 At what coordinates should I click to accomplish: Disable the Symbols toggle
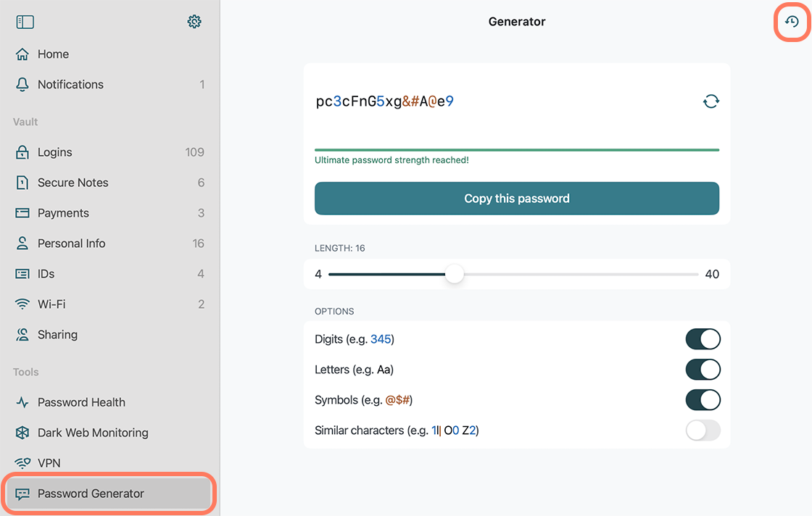coord(703,400)
